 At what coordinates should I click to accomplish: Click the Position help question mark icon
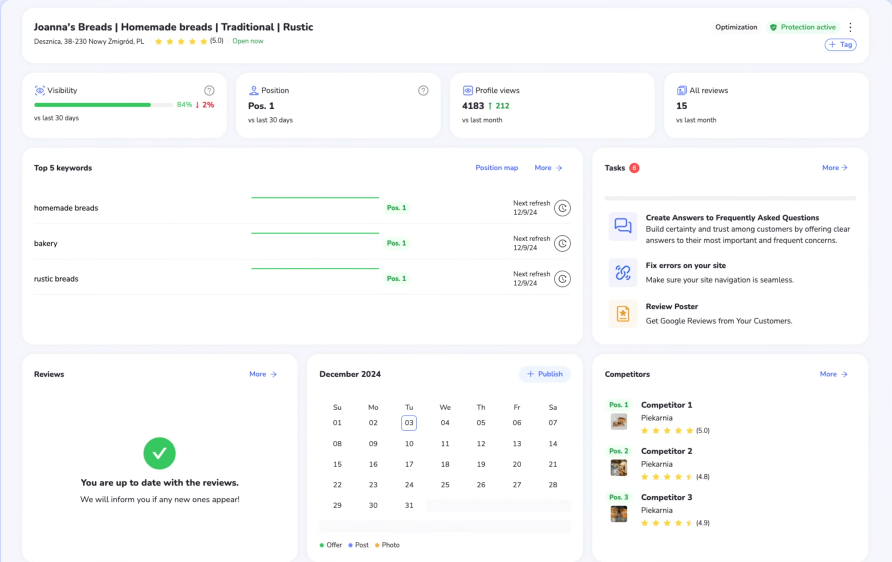[x=423, y=91]
